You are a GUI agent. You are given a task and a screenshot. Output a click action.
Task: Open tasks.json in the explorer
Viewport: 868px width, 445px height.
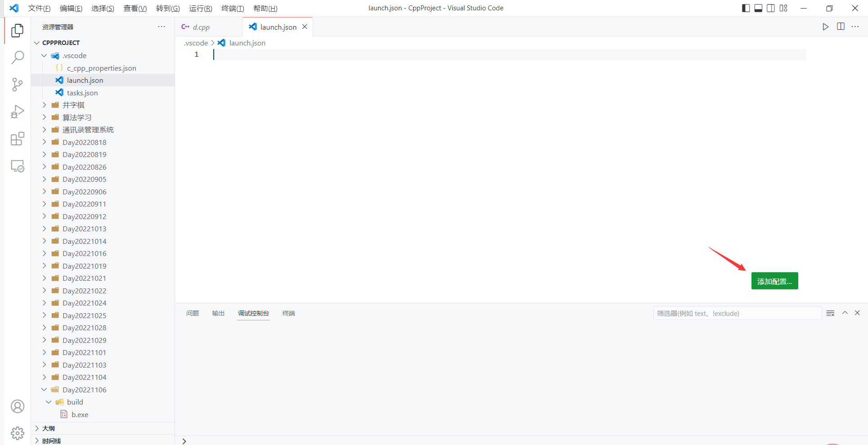(103, 93)
